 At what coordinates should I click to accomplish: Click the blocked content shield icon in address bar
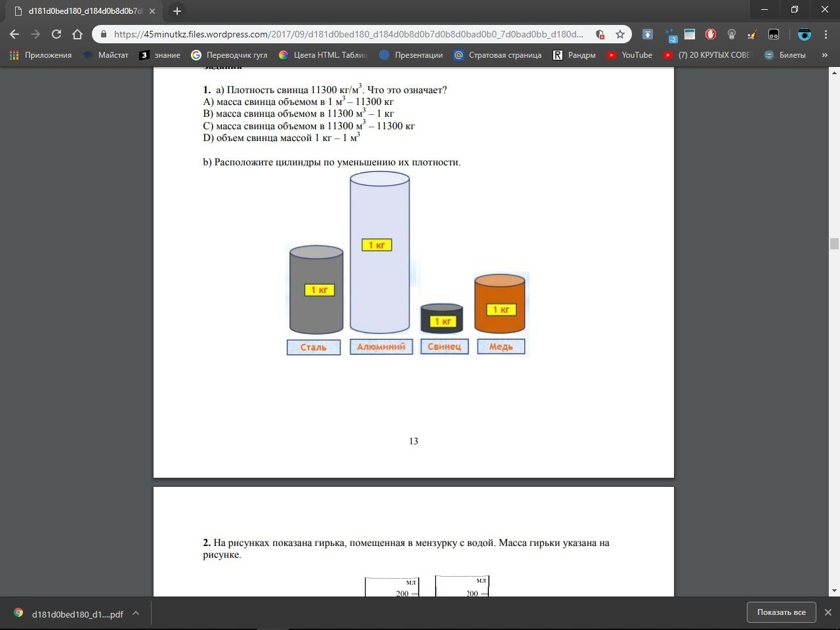tap(600, 34)
